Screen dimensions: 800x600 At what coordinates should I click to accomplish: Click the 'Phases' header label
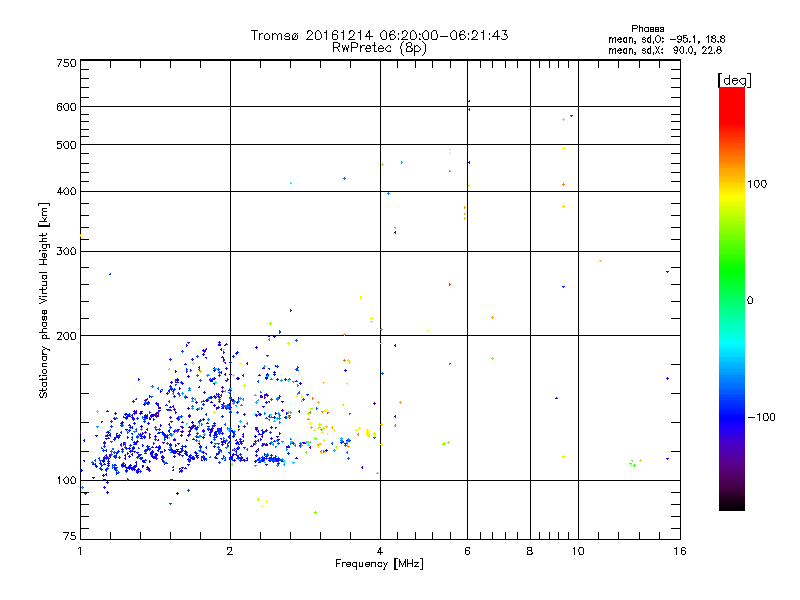(x=647, y=29)
